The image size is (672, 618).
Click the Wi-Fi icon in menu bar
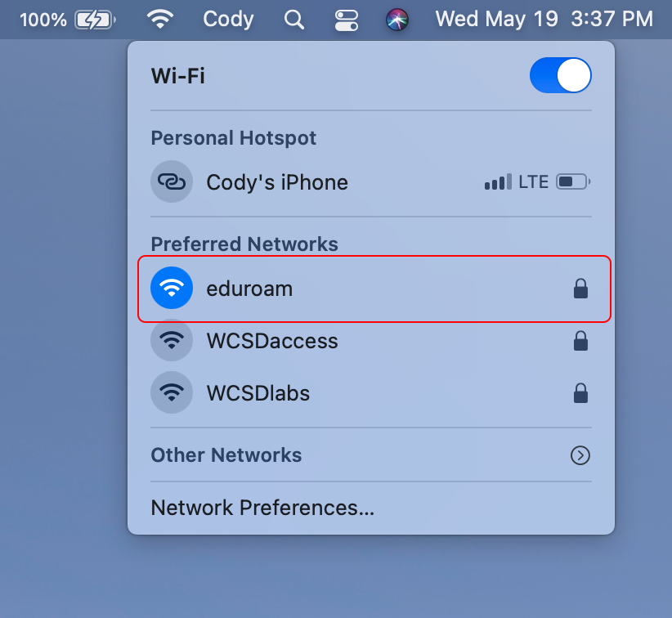pos(160,20)
